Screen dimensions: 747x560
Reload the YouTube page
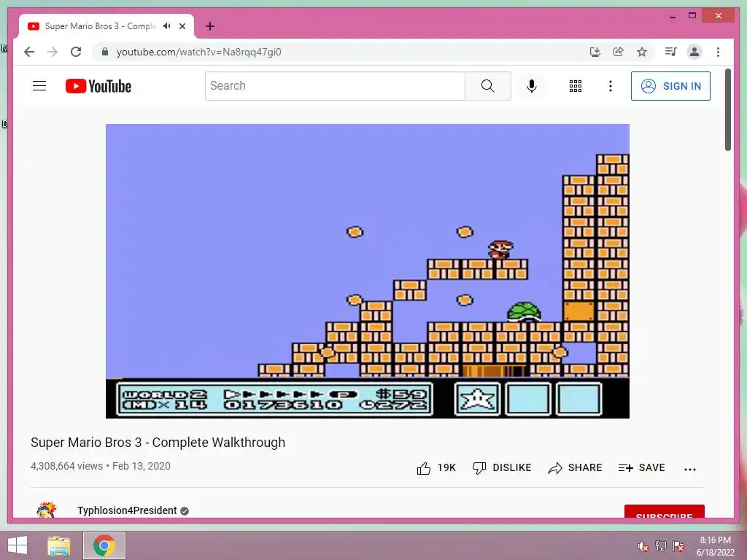tap(76, 52)
